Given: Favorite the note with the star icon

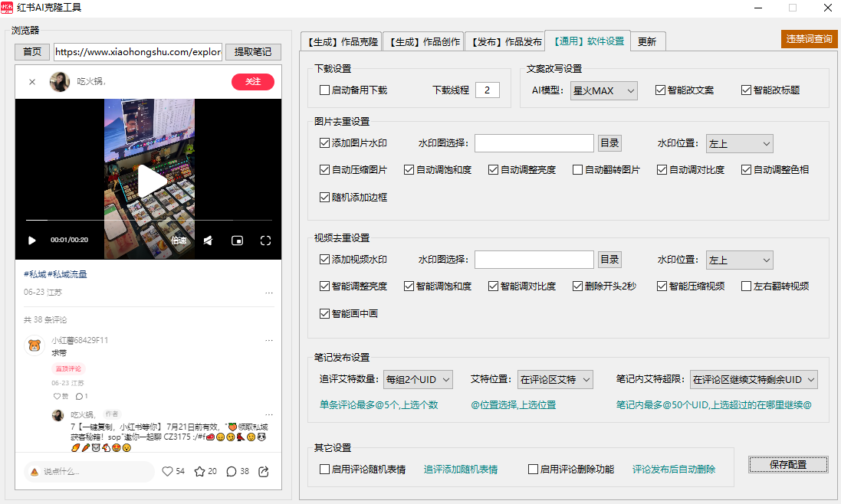Looking at the screenshot, I should (x=199, y=471).
